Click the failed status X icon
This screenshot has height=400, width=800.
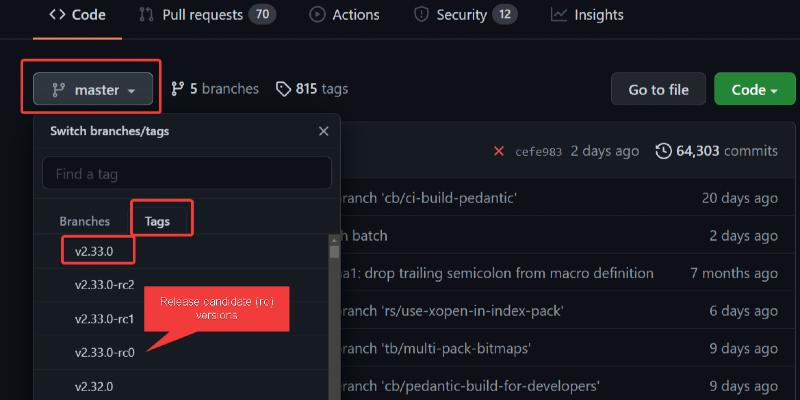499,151
